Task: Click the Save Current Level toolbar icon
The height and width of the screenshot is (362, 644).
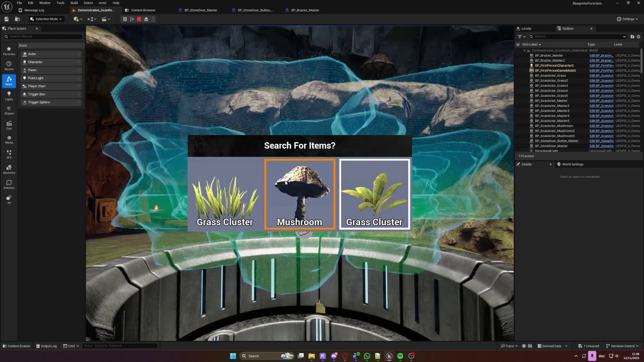Action: point(6,19)
